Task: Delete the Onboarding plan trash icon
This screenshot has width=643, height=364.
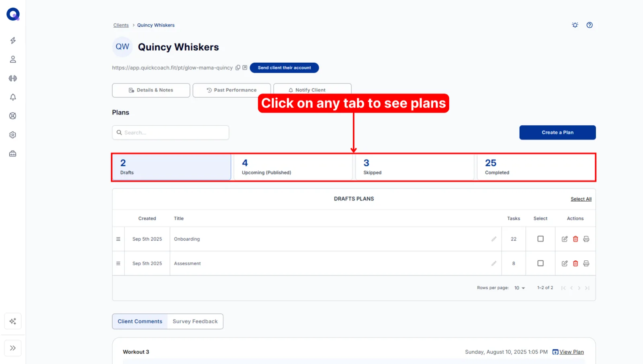Action: click(575, 239)
